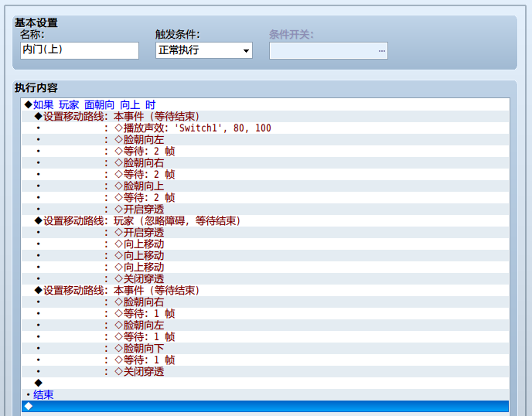Select the 如果 玩家 面朝向 向上 时 command row
Screen dimensions: 532x416
265,105
